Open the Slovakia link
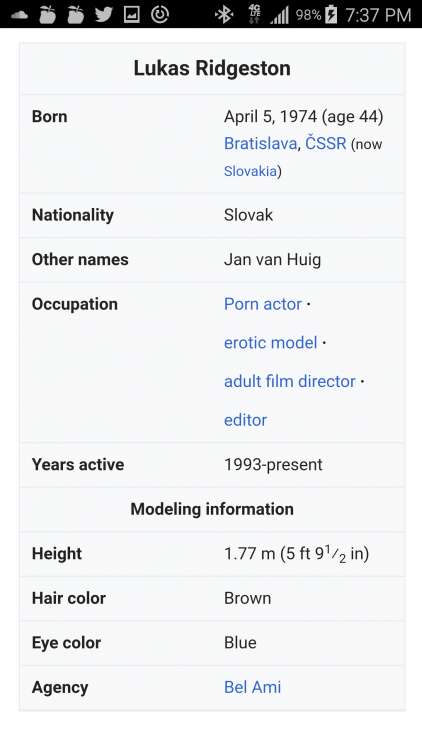The height and width of the screenshot is (750, 422). tap(250, 171)
